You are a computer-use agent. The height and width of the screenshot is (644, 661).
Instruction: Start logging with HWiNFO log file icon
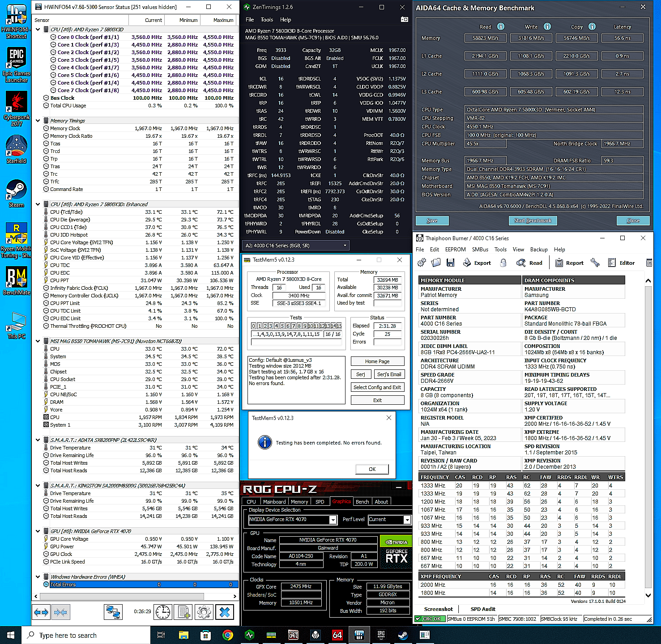click(183, 612)
